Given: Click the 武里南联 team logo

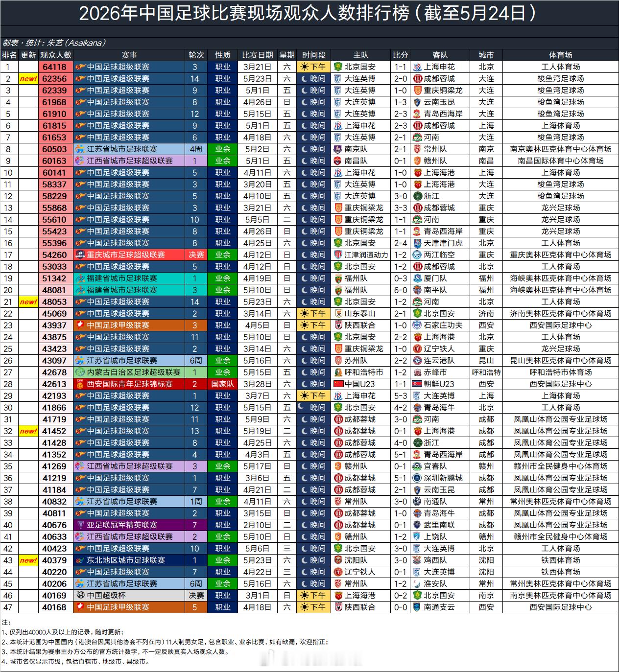Looking at the screenshot, I should coord(417,525).
